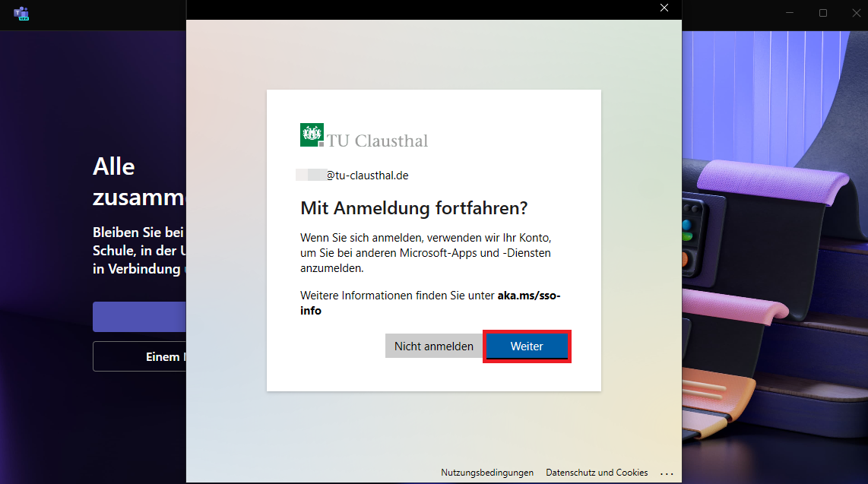The image size is (868, 484).
Task: Expand the three-dots more options in footer
Action: pyautogui.click(x=667, y=473)
